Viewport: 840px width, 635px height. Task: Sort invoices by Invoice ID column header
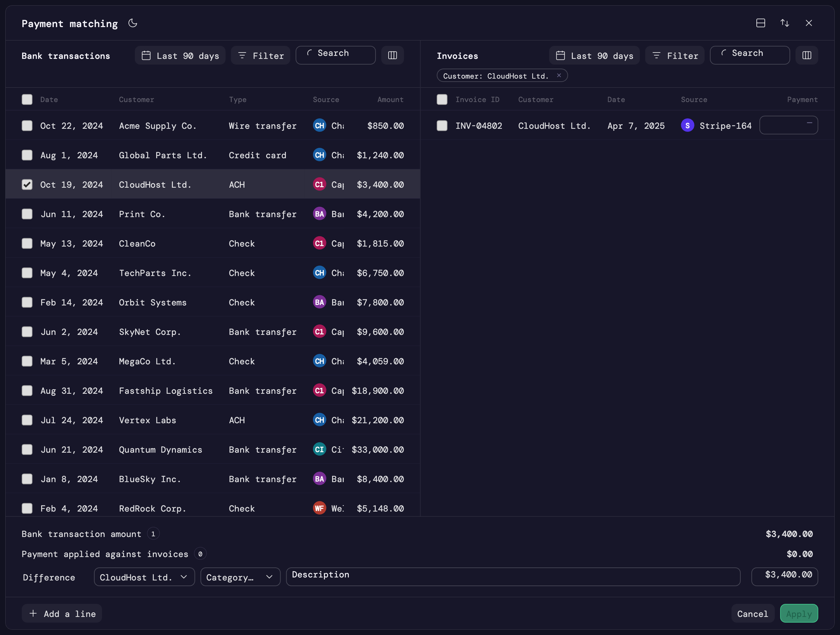tap(477, 100)
